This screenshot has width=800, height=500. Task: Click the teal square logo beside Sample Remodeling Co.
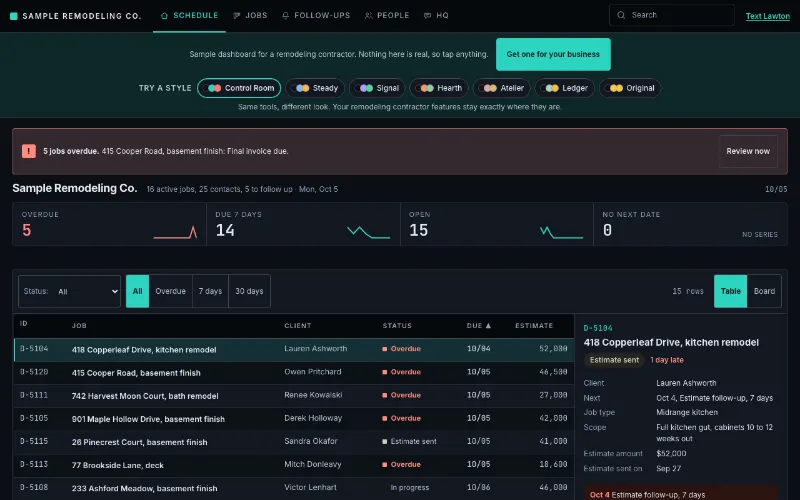pos(14,16)
